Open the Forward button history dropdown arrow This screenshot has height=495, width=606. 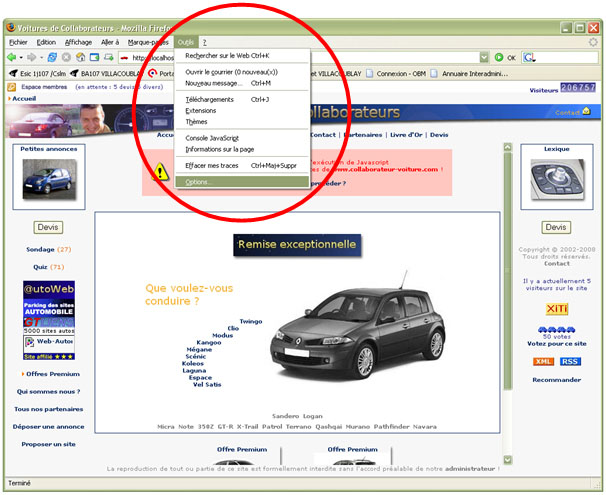coord(41,58)
